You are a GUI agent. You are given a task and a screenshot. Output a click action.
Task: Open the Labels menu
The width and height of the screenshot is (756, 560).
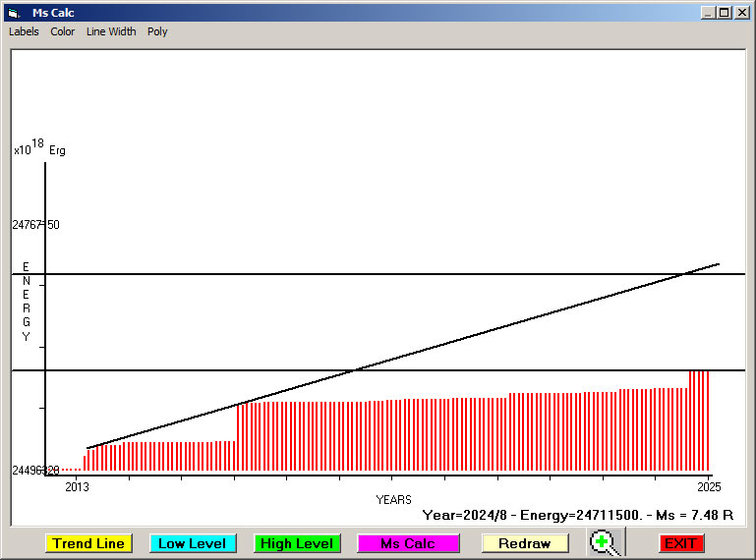(24, 31)
